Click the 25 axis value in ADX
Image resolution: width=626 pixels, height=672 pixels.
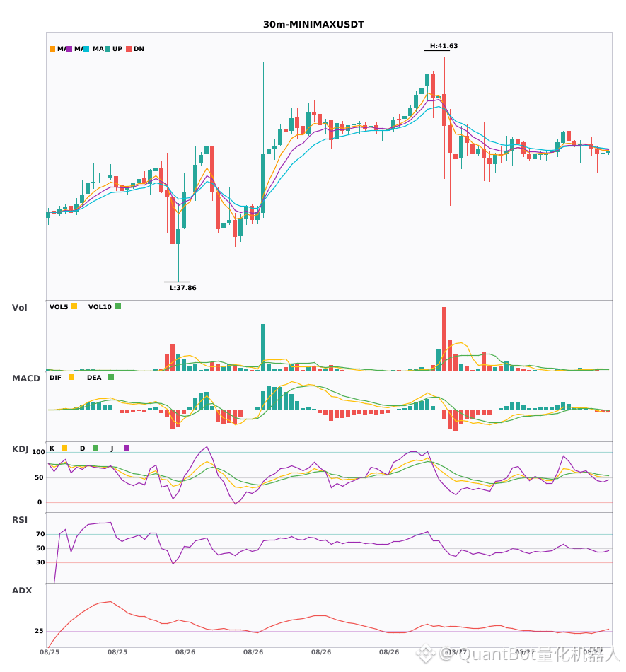click(39, 631)
